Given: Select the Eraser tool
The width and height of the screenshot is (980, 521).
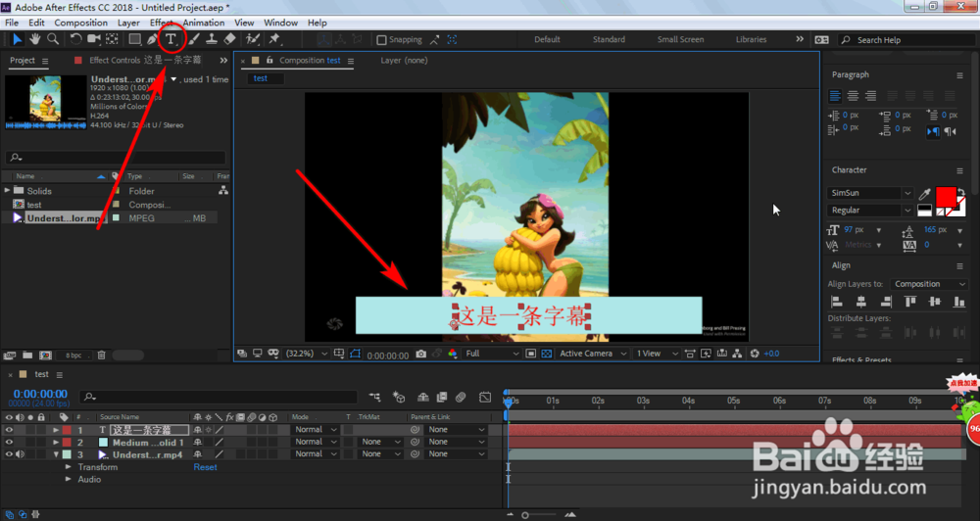Looking at the screenshot, I should pyautogui.click(x=230, y=39).
